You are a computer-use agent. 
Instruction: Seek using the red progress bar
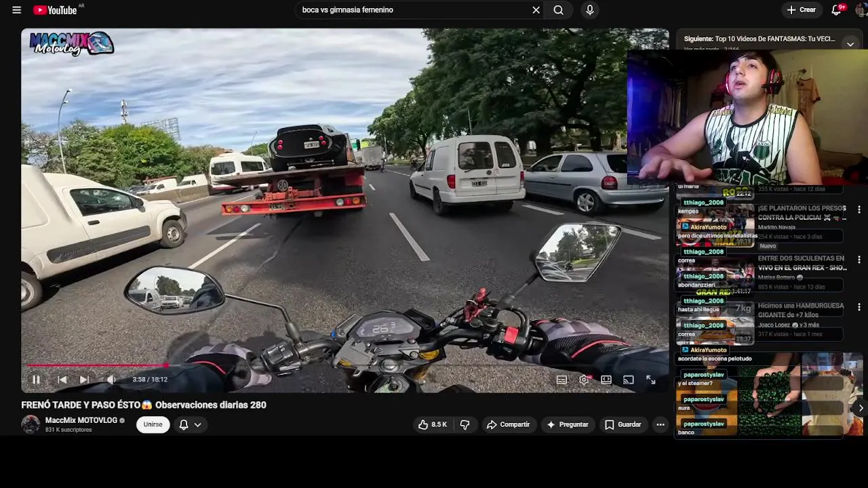click(344, 365)
